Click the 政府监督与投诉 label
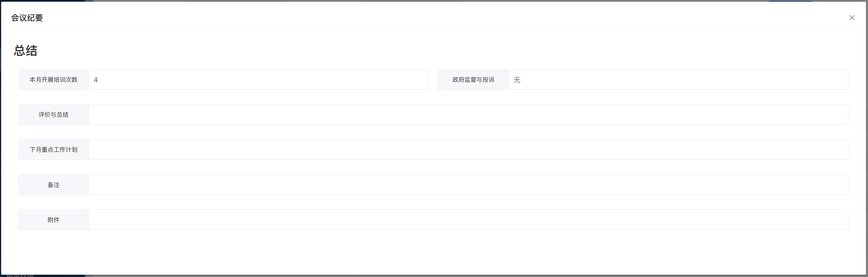 pyautogui.click(x=473, y=80)
